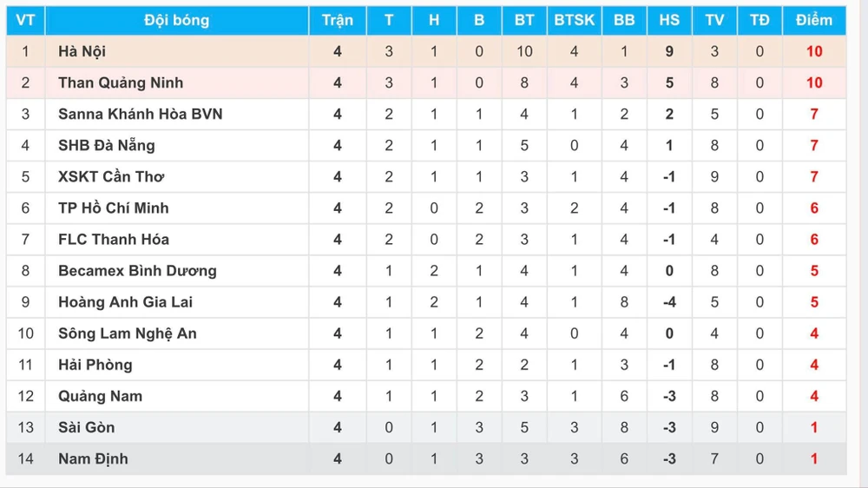Open Hoàng Anh Gia Lai team
868x488 pixels.
click(125, 301)
